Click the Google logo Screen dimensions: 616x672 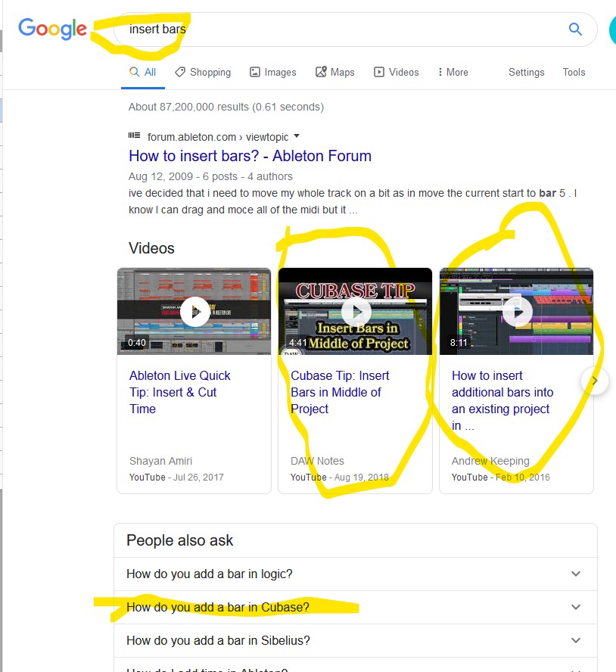(52, 30)
